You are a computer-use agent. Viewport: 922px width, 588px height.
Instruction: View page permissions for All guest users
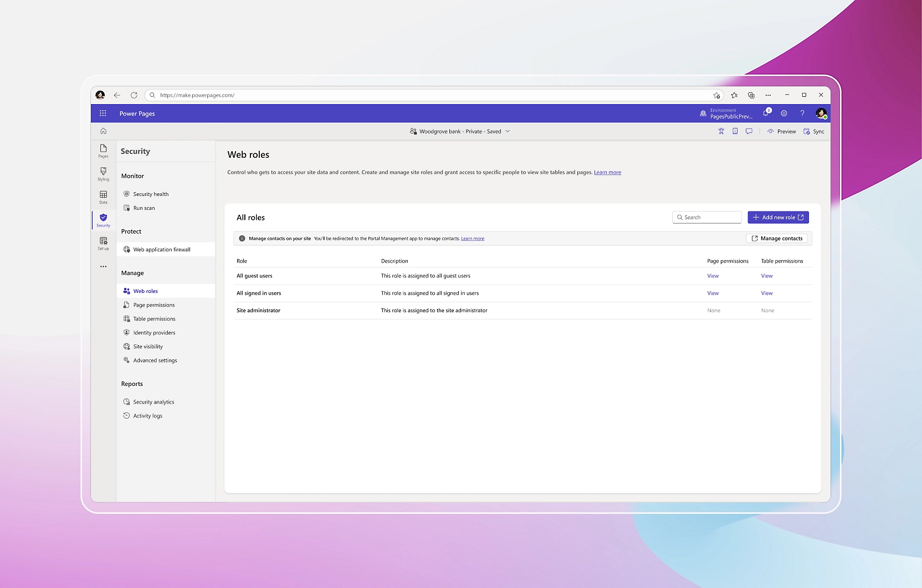(x=713, y=276)
